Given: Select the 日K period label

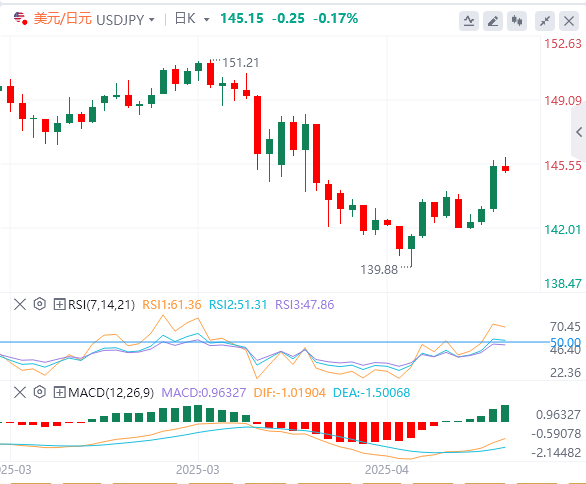Looking at the screenshot, I should [185, 18].
